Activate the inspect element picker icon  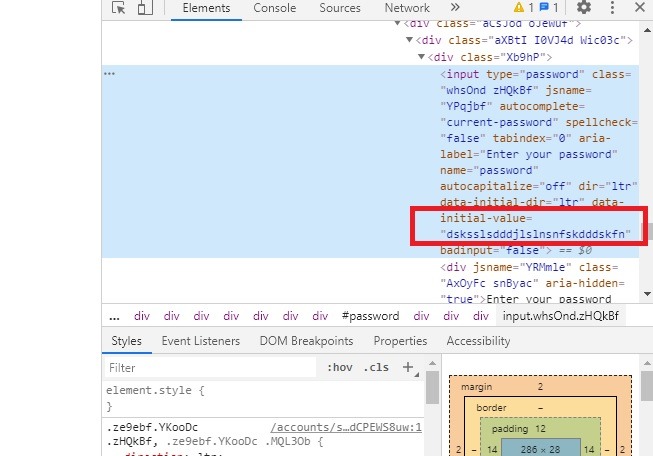(119, 8)
